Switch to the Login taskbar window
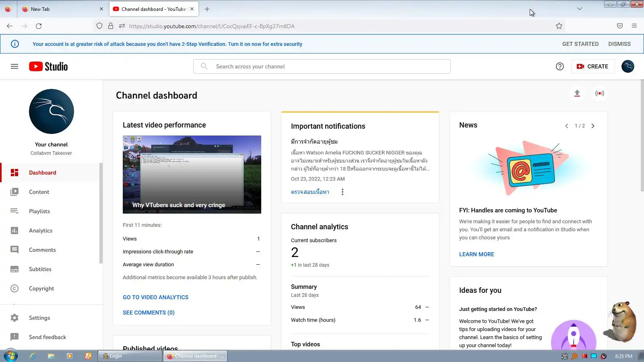The height and width of the screenshot is (362, 644). click(x=130, y=356)
